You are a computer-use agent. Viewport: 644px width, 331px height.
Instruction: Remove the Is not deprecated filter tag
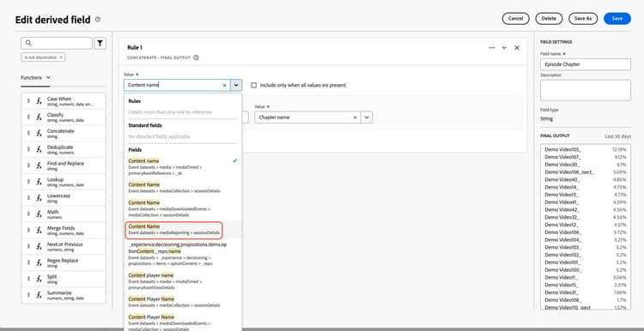[x=61, y=57]
